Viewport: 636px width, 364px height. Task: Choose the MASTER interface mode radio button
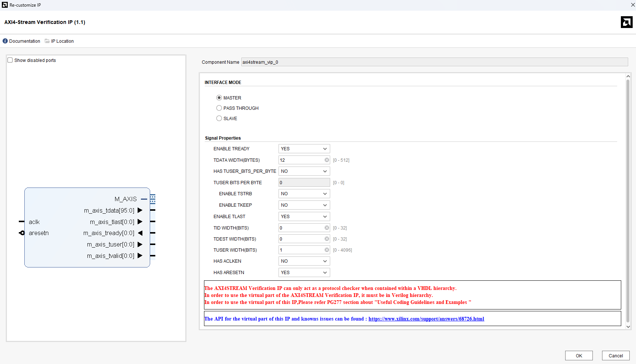coord(219,98)
